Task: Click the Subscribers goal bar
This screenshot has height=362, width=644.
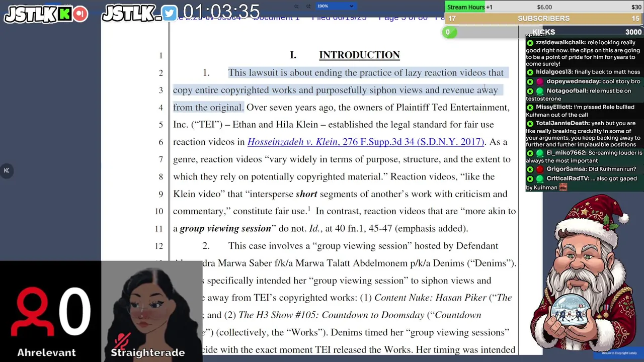Action: (x=544, y=18)
